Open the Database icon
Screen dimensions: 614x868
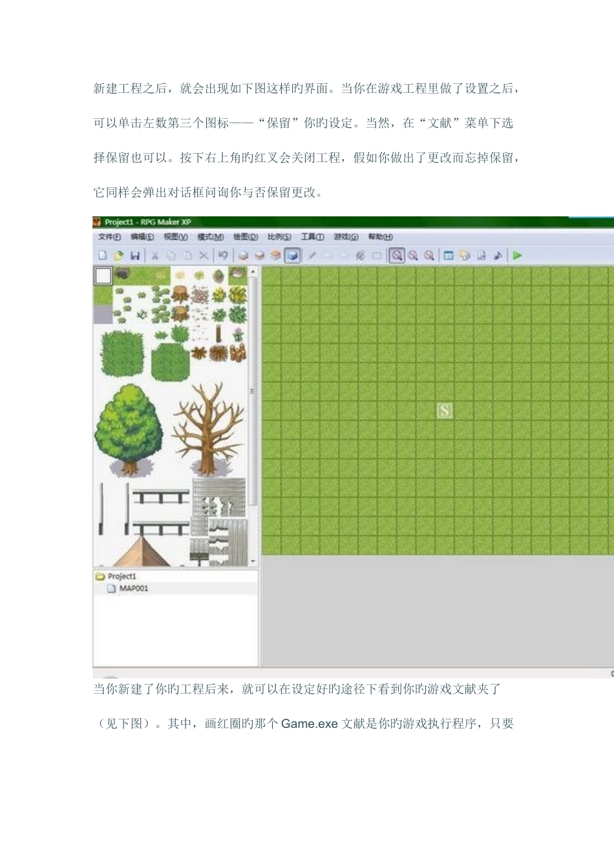point(449,256)
